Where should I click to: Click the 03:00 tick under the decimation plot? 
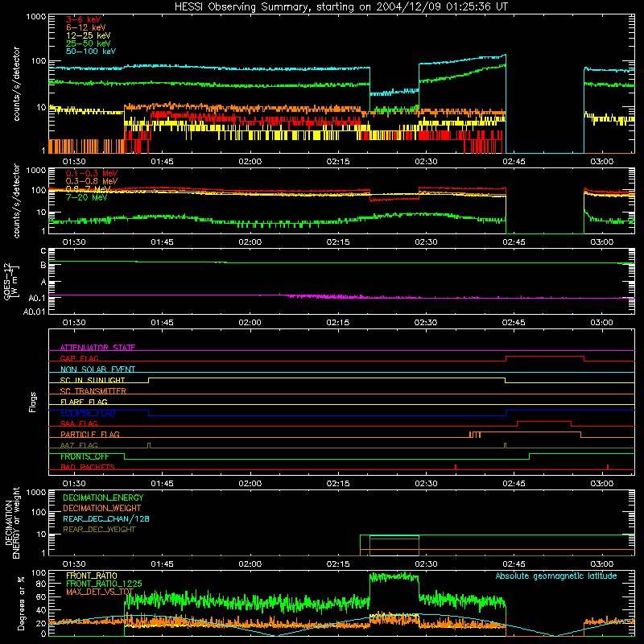click(601, 564)
